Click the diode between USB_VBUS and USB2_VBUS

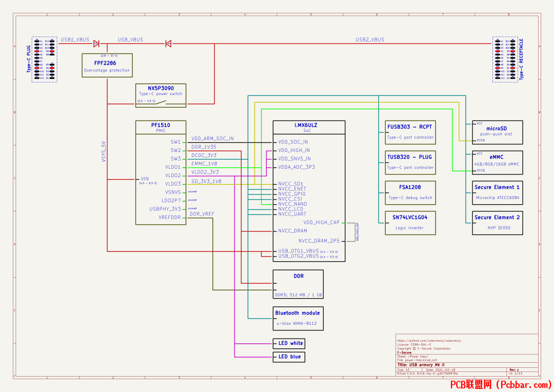point(169,44)
